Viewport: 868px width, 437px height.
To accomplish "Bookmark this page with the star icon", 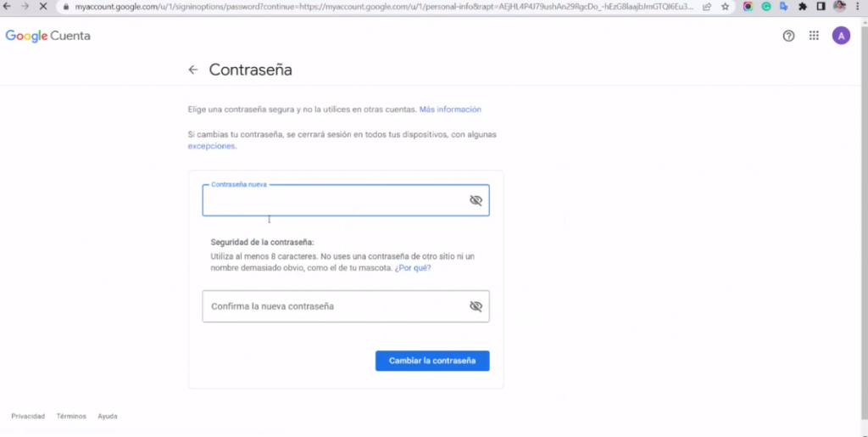I will [725, 6].
